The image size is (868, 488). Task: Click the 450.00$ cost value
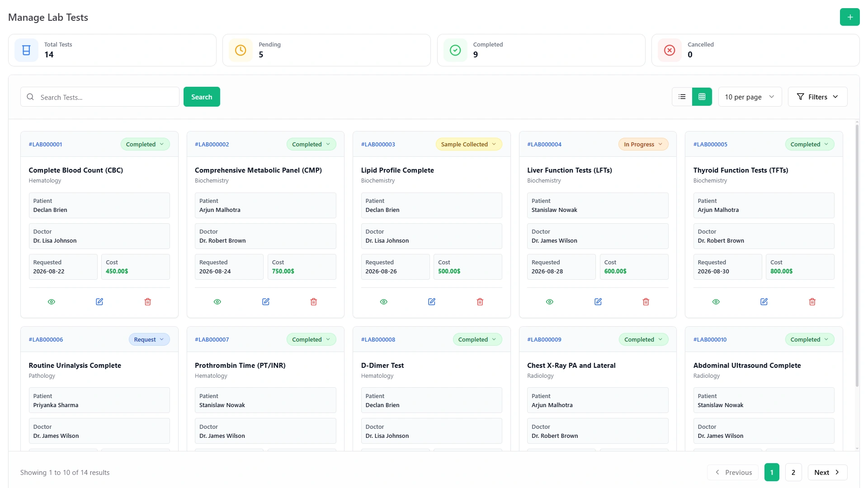pyautogui.click(x=117, y=272)
